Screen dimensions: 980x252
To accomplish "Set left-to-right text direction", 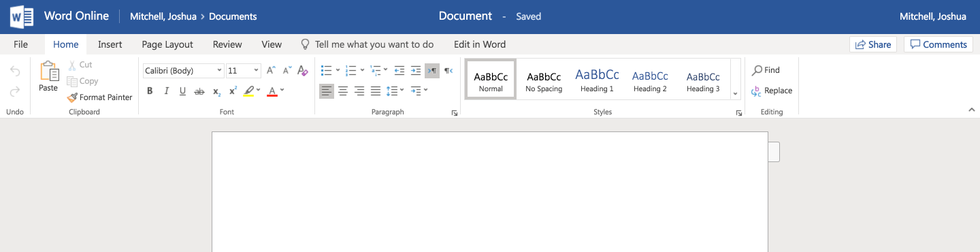I will point(432,70).
